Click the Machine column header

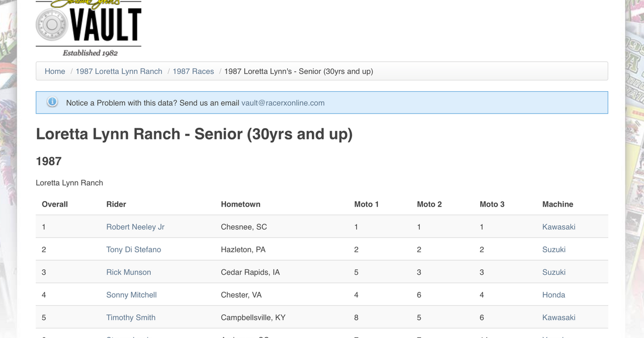pos(558,204)
